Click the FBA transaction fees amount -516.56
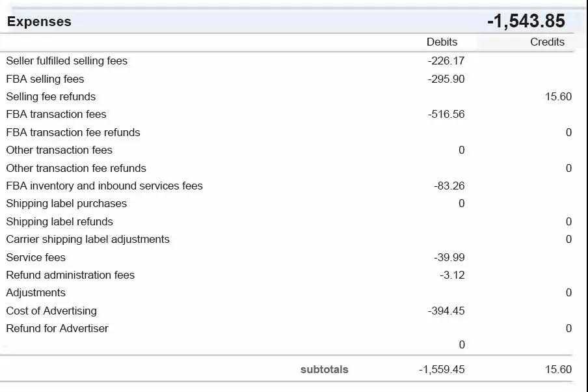 coord(446,114)
